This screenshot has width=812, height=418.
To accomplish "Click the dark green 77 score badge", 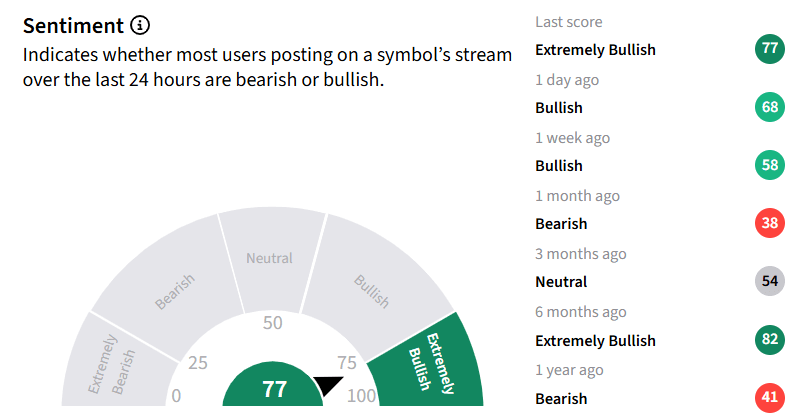I will pyautogui.click(x=770, y=49).
